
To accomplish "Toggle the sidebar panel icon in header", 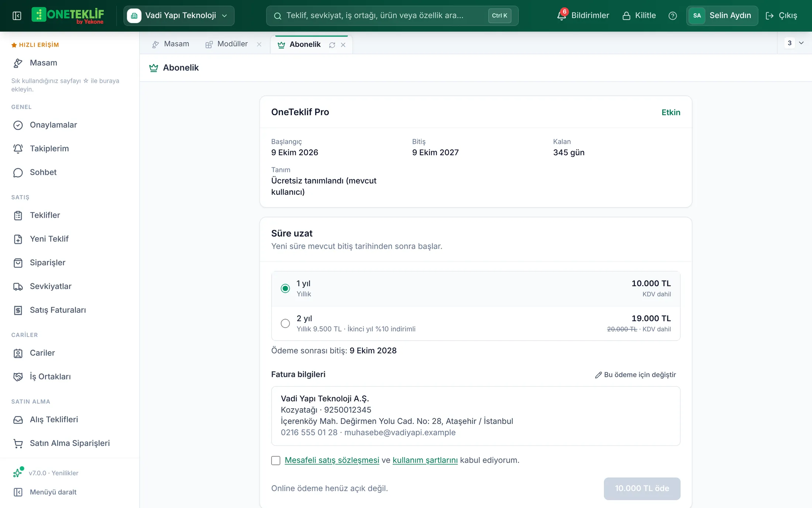I will pos(17,16).
